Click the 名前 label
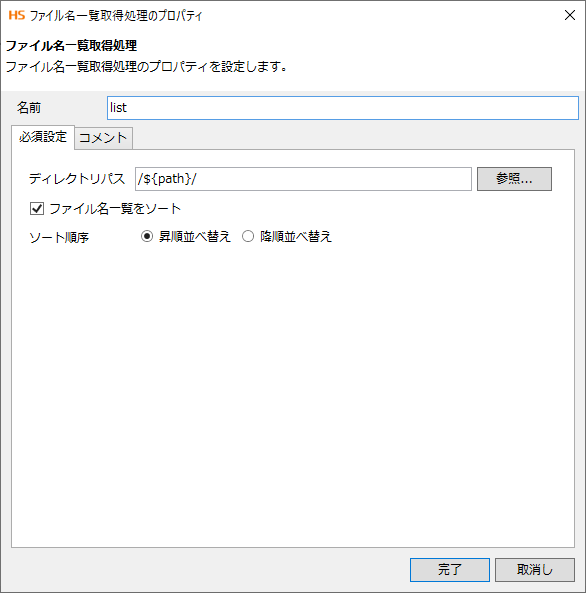This screenshot has height=593, width=586. (x=29, y=108)
